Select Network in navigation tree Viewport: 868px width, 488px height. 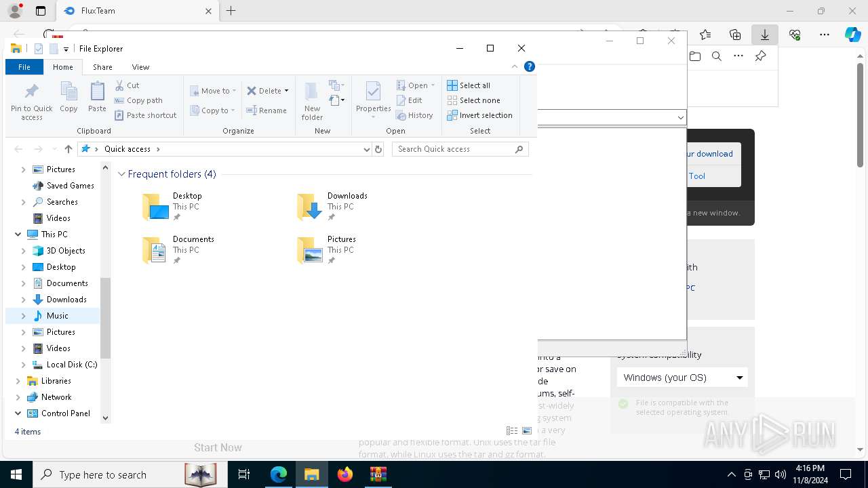[56, 397]
